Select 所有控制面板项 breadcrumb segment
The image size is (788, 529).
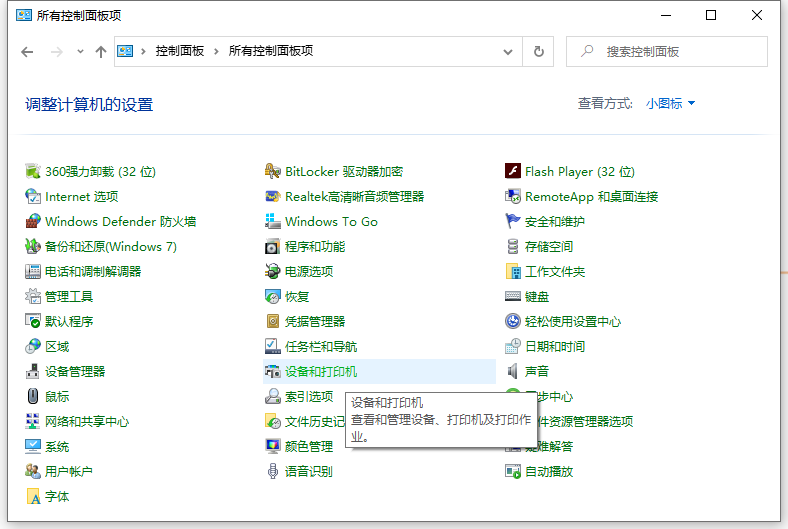(270, 52)
